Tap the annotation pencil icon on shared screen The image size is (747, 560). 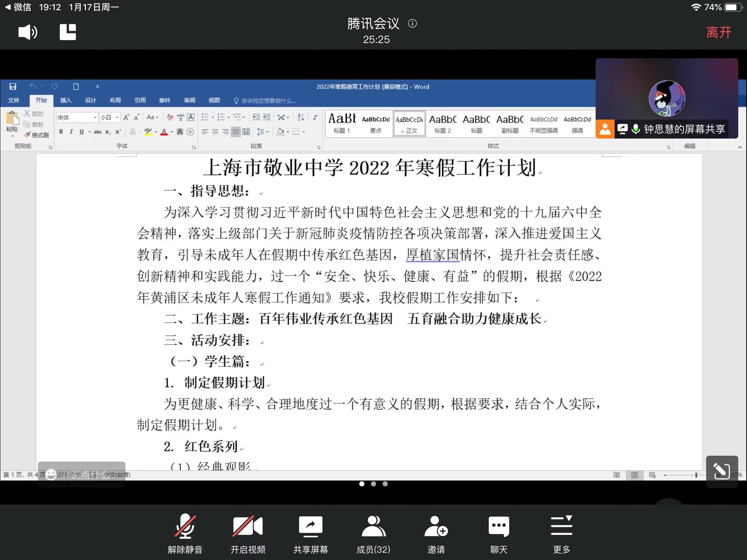pos(721,471)
